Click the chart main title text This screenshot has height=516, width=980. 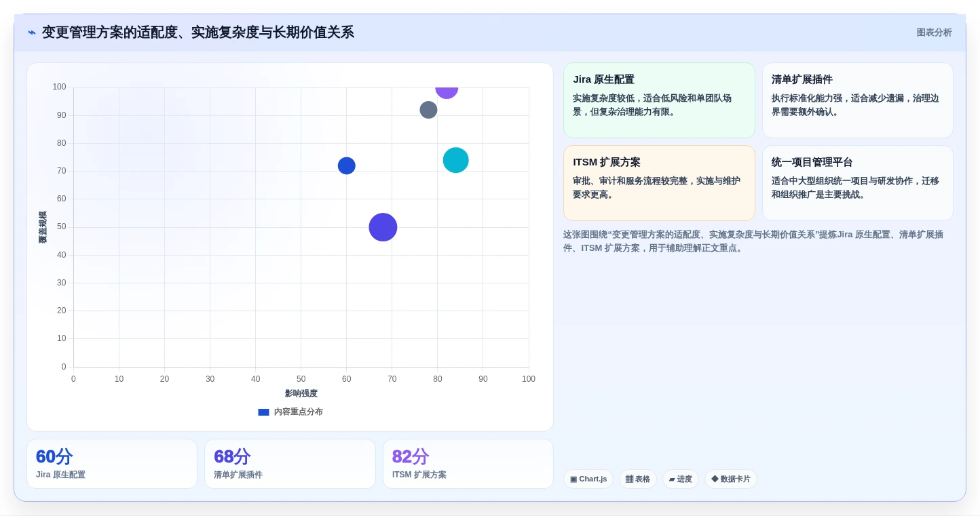click(198, 33)
